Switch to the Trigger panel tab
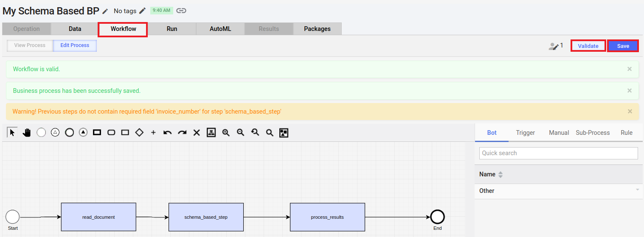 [x=525, y=133]
